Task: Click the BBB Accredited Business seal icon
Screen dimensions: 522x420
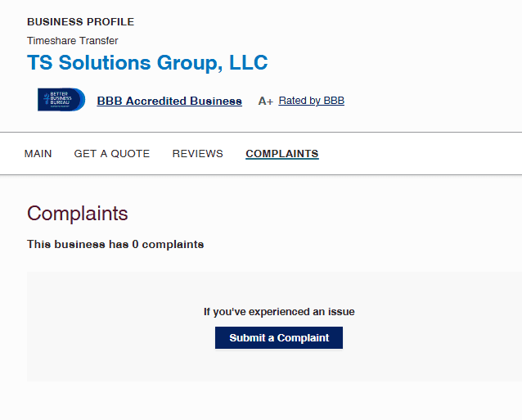Action: click(61, 100)
